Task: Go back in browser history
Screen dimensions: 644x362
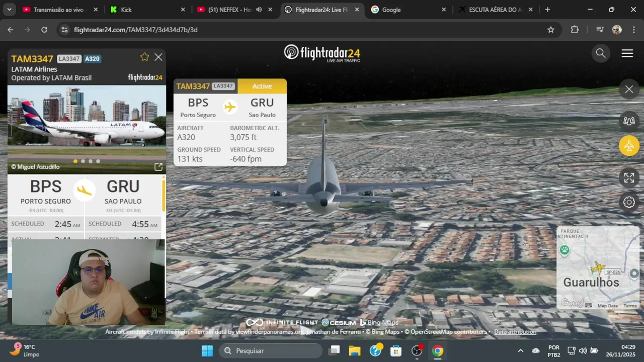Action: [x=11, y=30]
